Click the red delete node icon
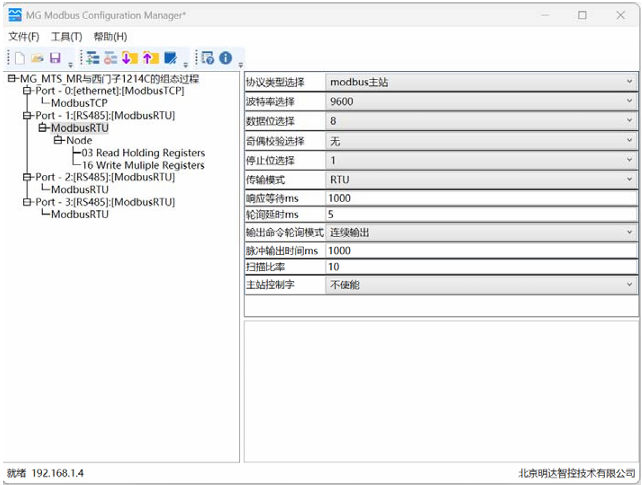Image resolution: width=642 pixels, height=485 pixels. [x=111, y=58]
